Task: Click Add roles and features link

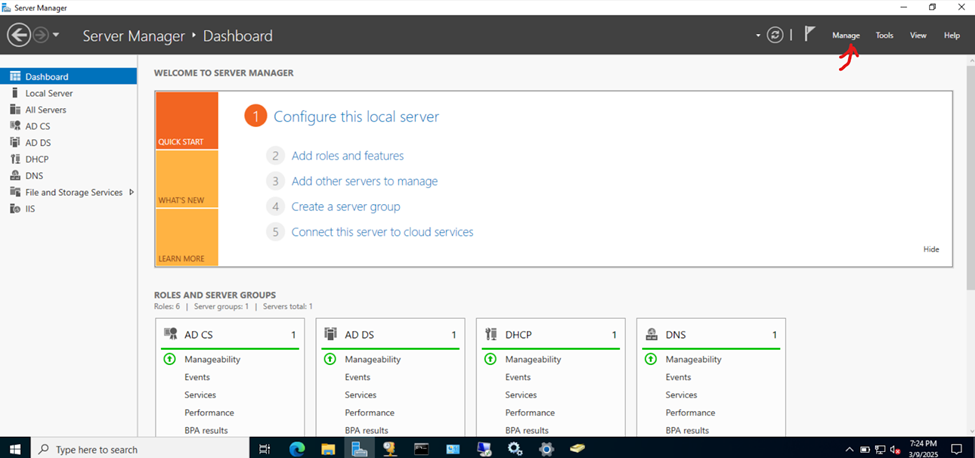Action: point(348,155)
